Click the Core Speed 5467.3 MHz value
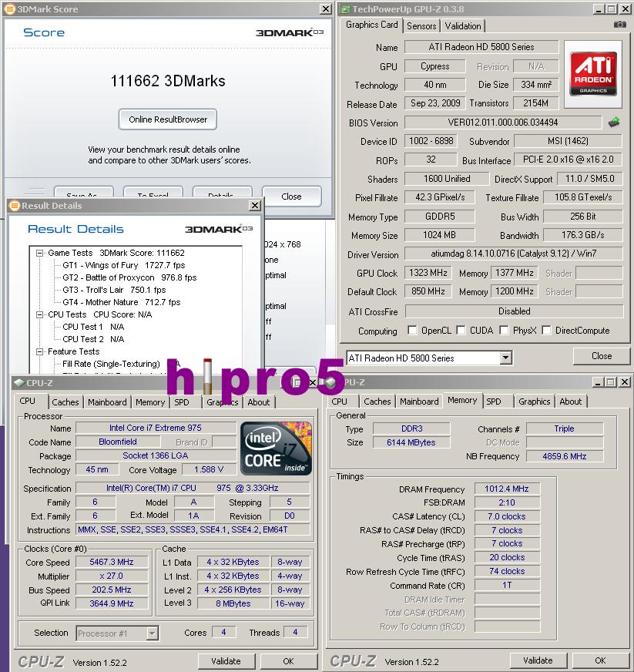634x672 pixels. click(x=112, y=562)
